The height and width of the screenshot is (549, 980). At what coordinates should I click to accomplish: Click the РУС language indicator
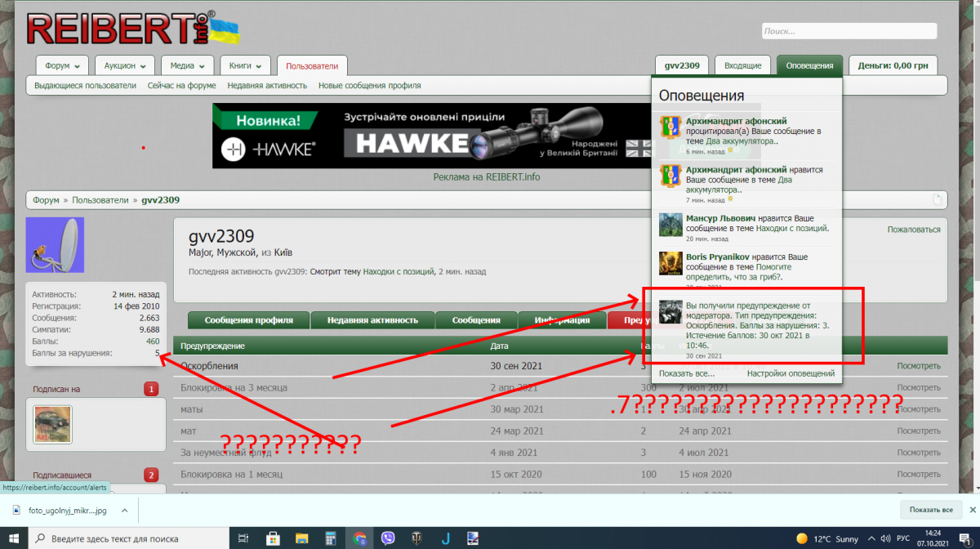click(x=904, y=538)
